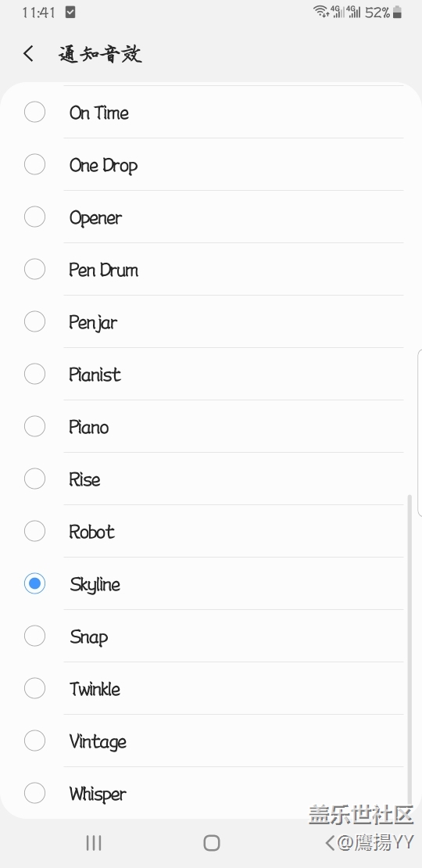Select the Twinkle sound
This screenshot has height=868, width=422.
click(211, 688)
